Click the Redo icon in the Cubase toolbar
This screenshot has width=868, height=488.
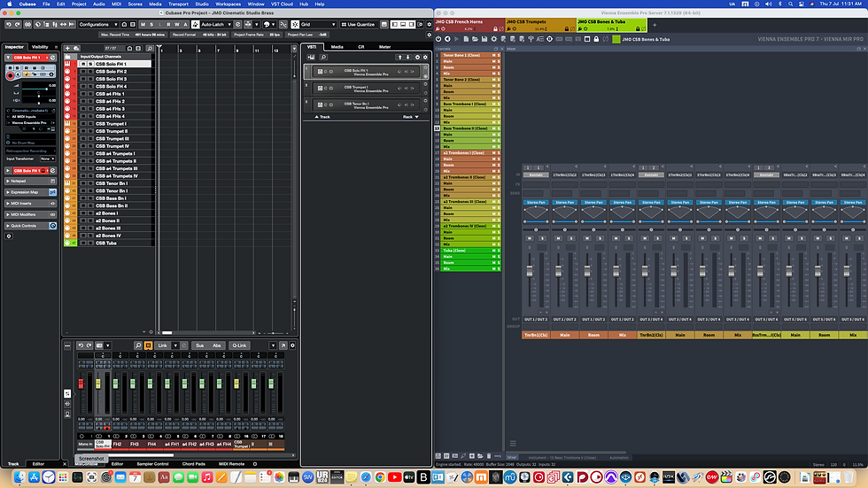coord(18,24)
